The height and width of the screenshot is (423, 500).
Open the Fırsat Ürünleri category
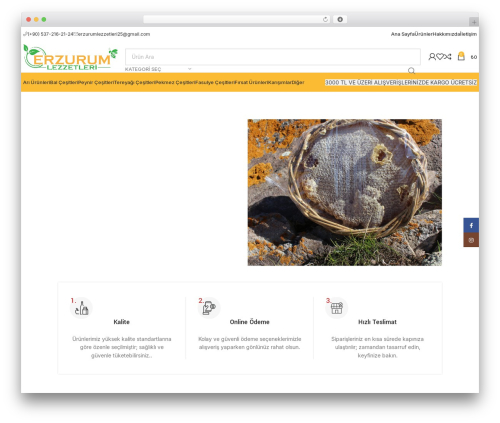251,82
